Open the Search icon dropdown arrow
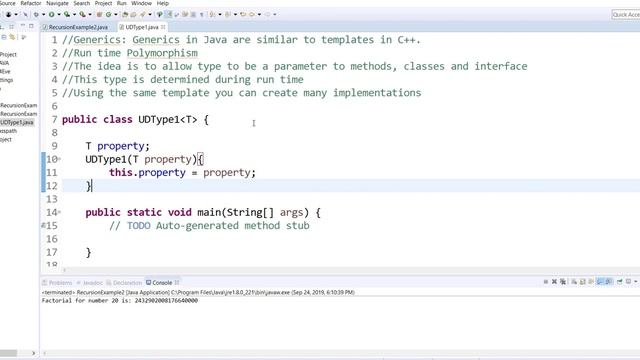 150,14
